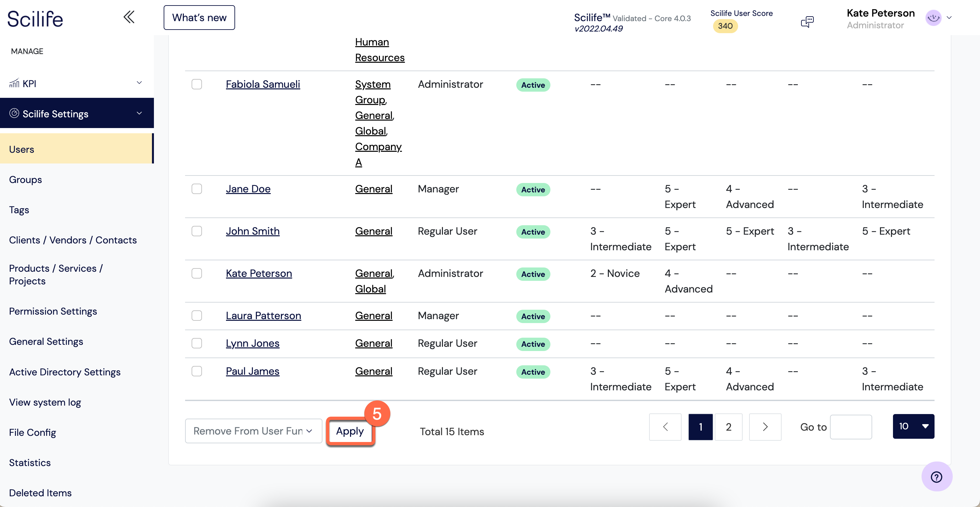Check the box for Paul James
Screen dimensions: 980x507
click(197, 371)
